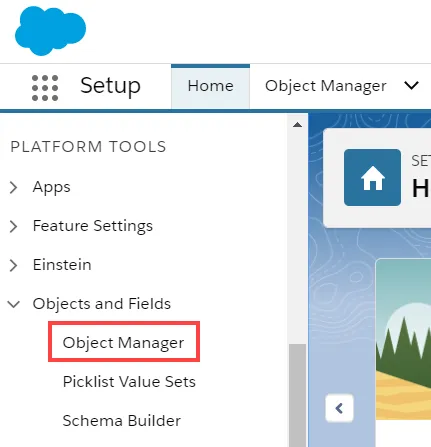Image resolution: width=431 pixels, height=447 pixels.
Task: Switch to the Home tab
Action: click(210, 86)
